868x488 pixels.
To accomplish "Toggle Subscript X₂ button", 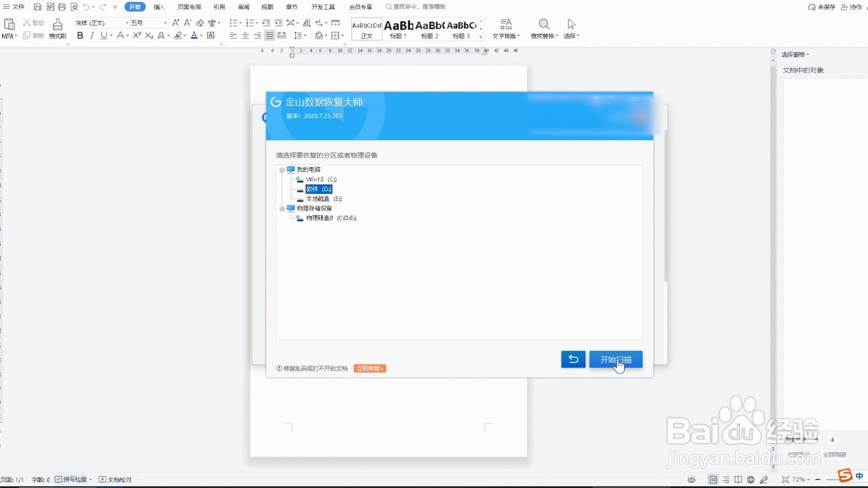I will 149,35.
